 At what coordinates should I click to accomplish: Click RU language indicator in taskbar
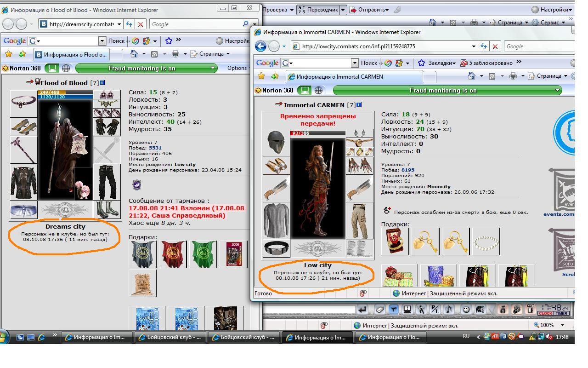pos(466,337)
